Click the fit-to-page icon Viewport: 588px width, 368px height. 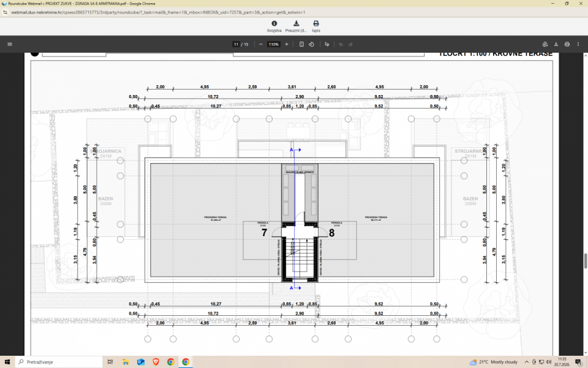tap(301, 44)
